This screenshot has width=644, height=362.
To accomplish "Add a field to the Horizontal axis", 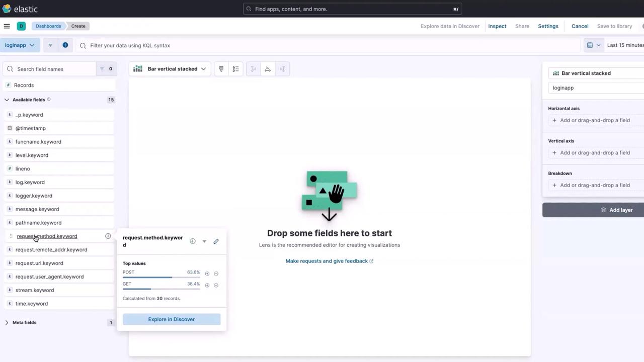I will click(596, 121).
